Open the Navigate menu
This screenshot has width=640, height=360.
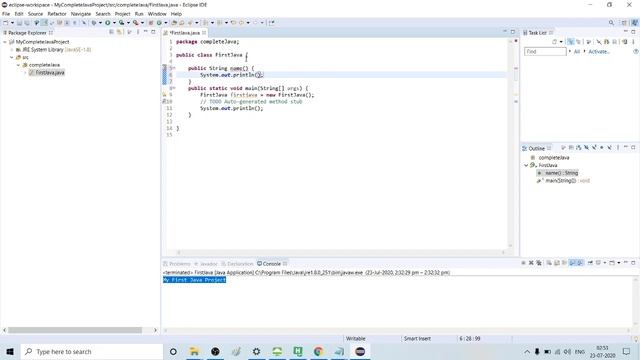81,14
